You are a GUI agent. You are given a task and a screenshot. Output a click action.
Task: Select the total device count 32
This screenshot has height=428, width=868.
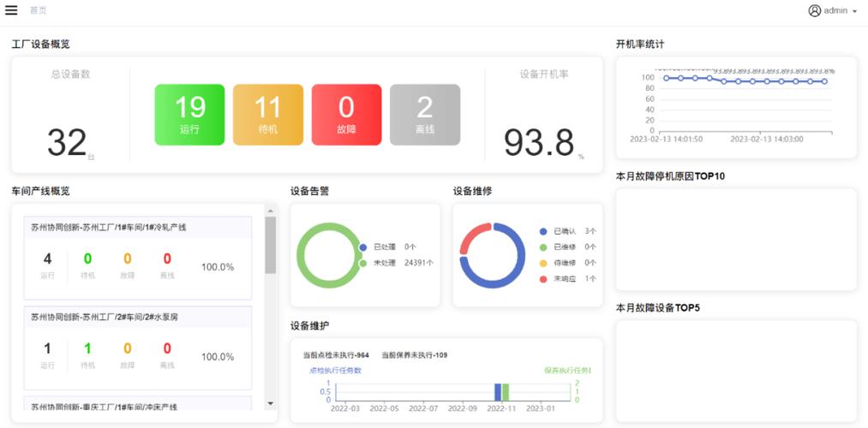click(67, 143)
